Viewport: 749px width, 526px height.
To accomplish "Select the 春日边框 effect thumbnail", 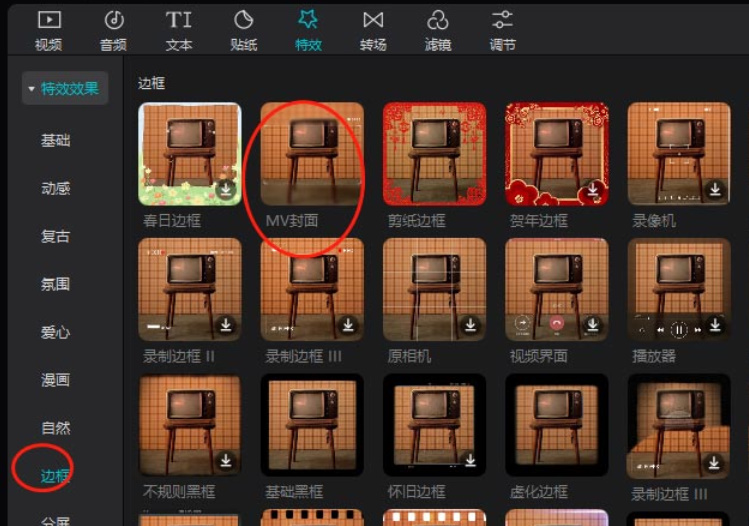I will point(190,154).
